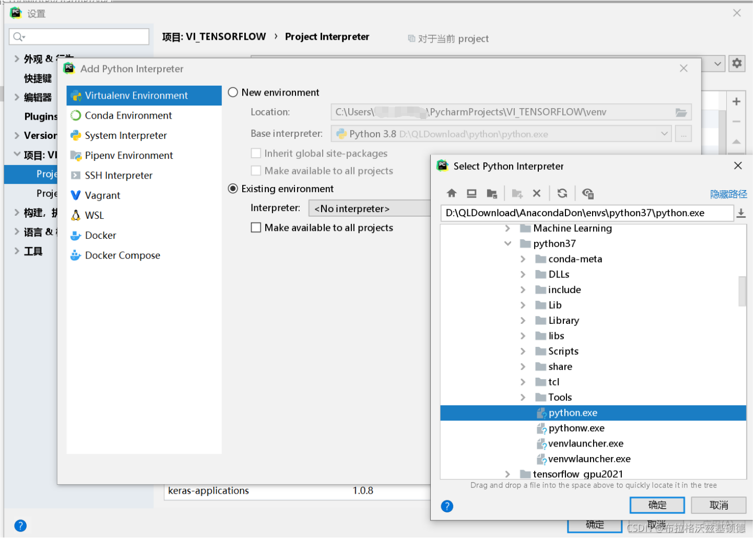Toggle the show hidden files icon
Image resolution: width=756 pixels, height=538 pixels.
click(x=588, y=193)
